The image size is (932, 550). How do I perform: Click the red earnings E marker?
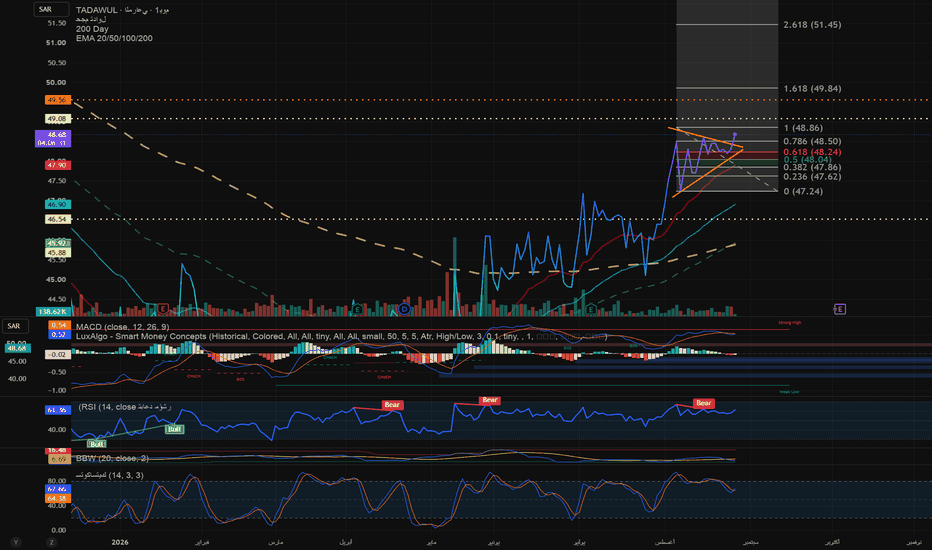coord(163,309)
